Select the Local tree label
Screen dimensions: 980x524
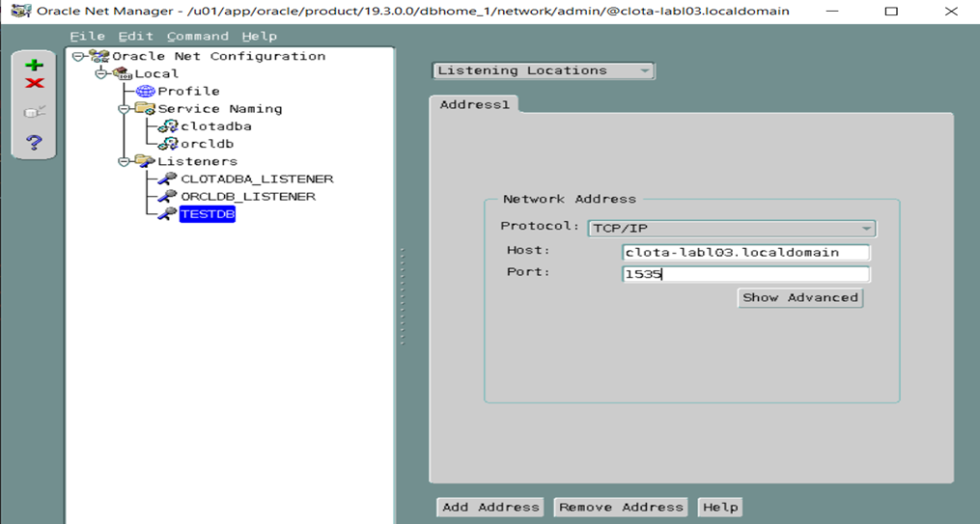coord(156,73)
